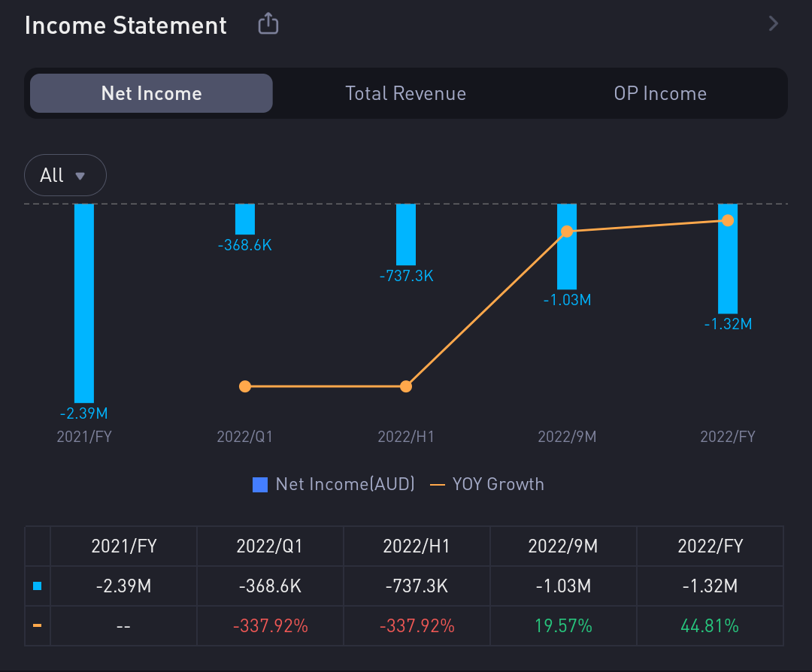Click the blue square table row marker
812x672 pixels.
coord(38,586)
